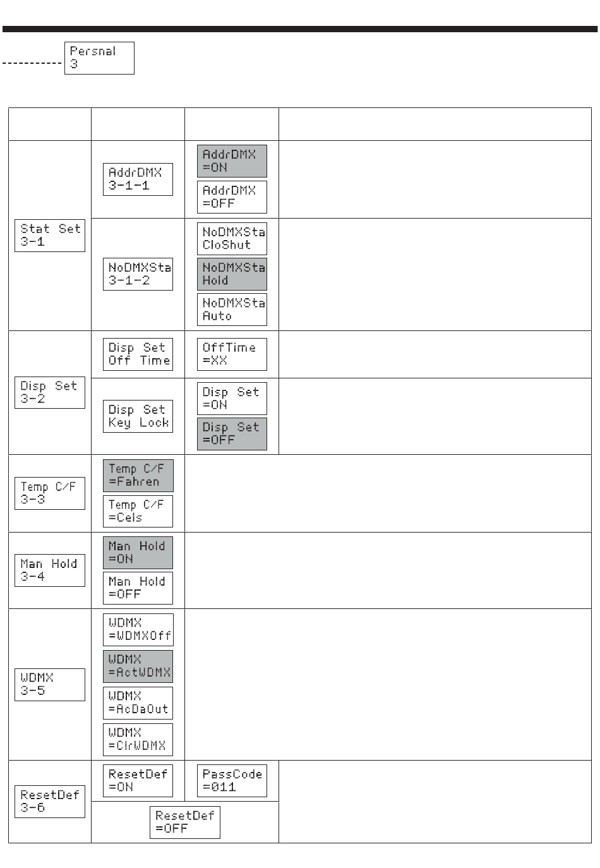Select the WDMX =ActWDMX option
The image size is (600, 868).
pos(138,666)
